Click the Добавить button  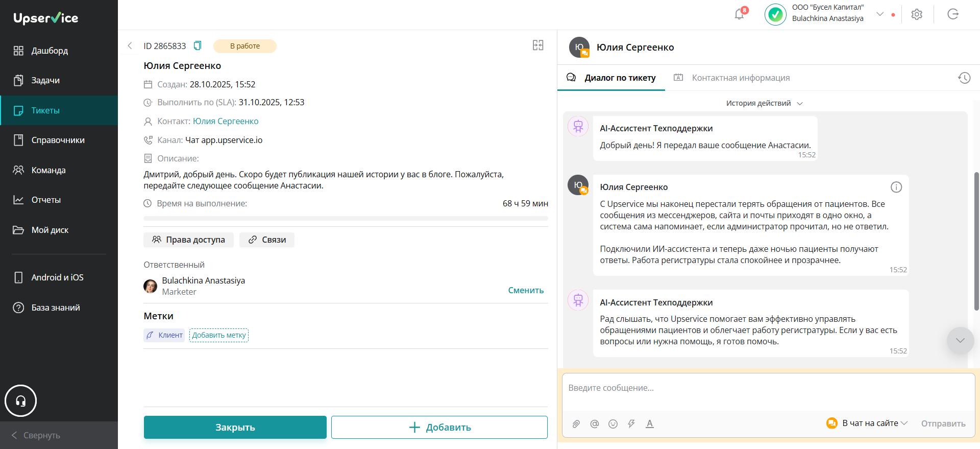tap(439, 427)
